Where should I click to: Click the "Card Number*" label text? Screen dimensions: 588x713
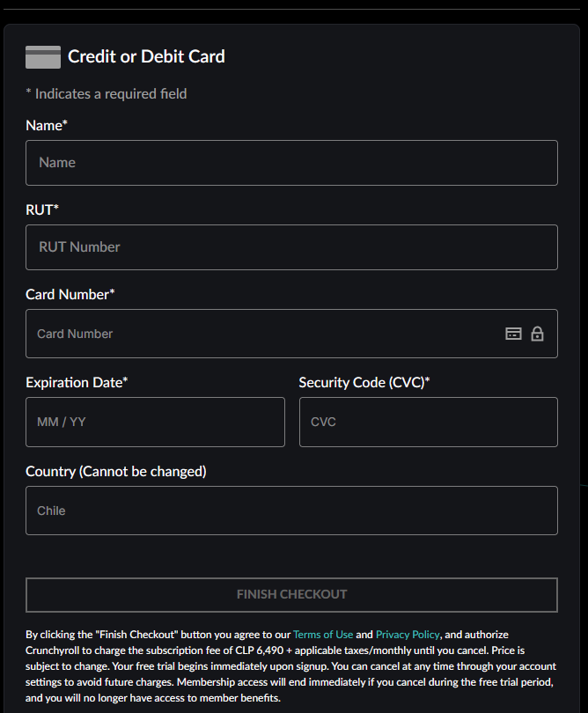point(70,294)
